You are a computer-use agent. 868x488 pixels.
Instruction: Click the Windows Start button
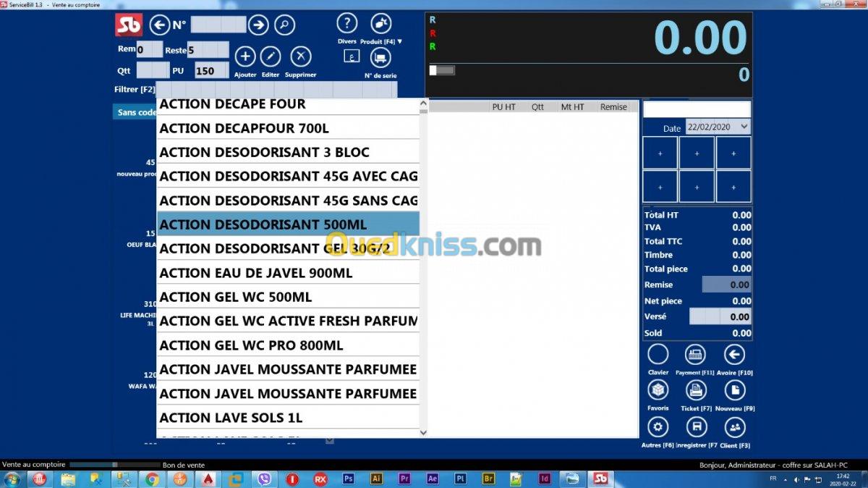coord(12,479)
